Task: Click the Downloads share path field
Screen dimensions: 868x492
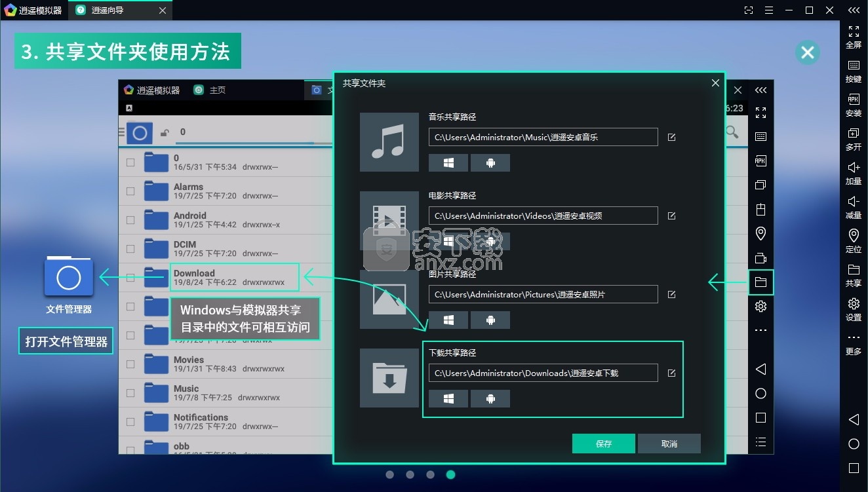Action: click(x=543, y=373)
